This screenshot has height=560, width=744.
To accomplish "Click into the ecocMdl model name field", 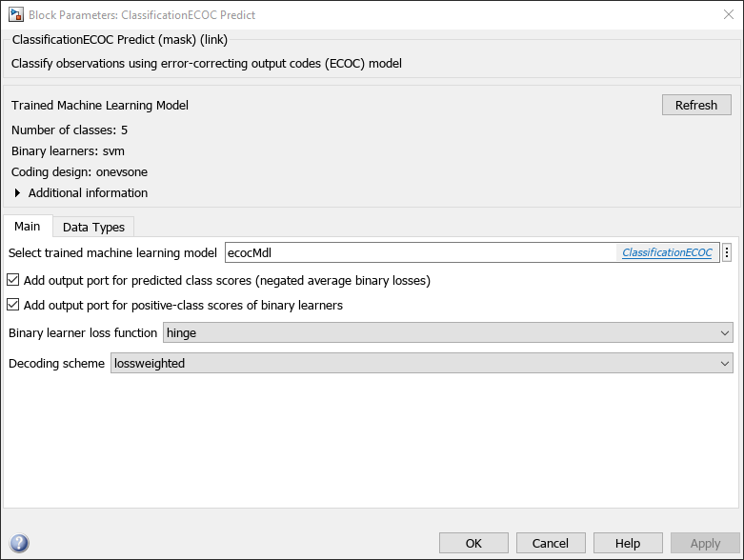I will tap(419, 252).
